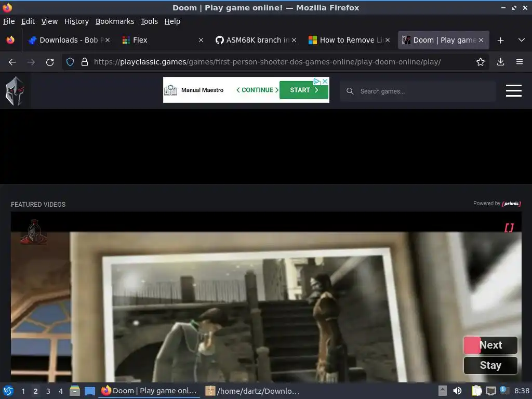
Task: Click the primis powered-by link
Action: [512, 204]
